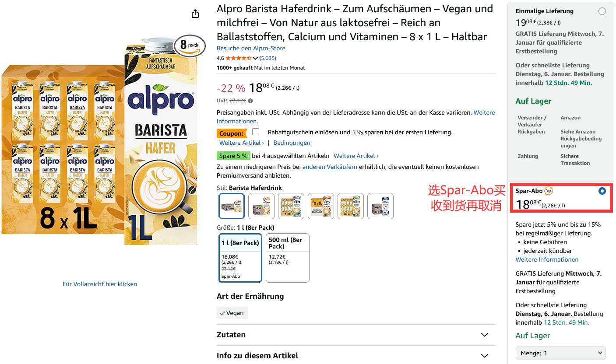Click the Spar-Abo recurring cart icon
Image resolution: width=616 pixels, height=364 pixels.
coord(549,191)
